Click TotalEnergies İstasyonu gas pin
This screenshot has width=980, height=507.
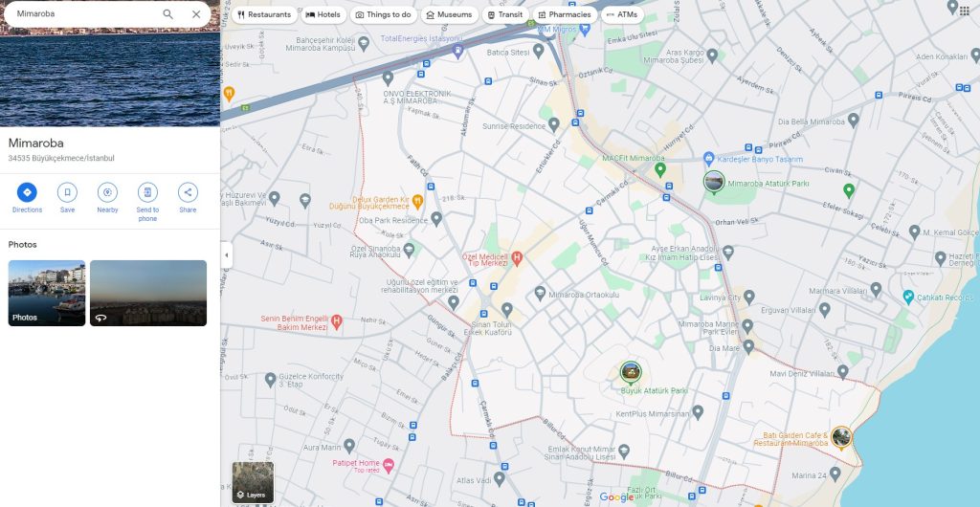click(457, 51)
